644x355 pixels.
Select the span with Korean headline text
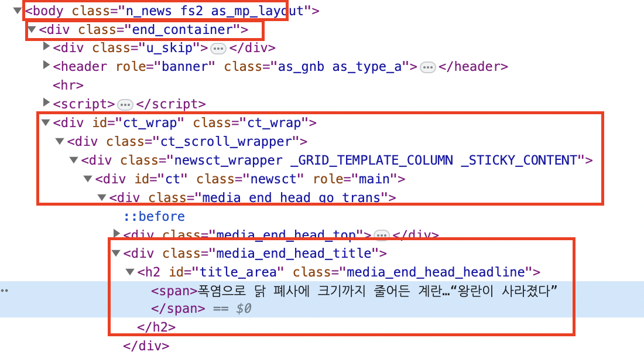coord(354,291)
